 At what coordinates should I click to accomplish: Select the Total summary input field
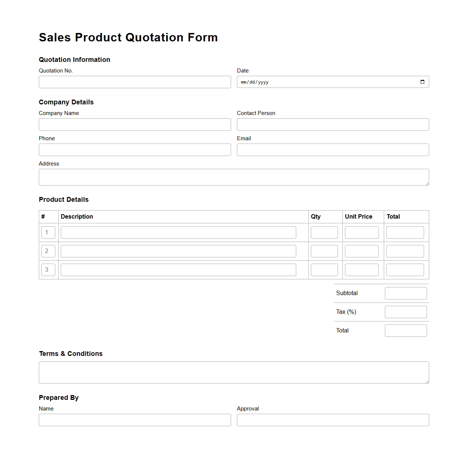(405, 330)
